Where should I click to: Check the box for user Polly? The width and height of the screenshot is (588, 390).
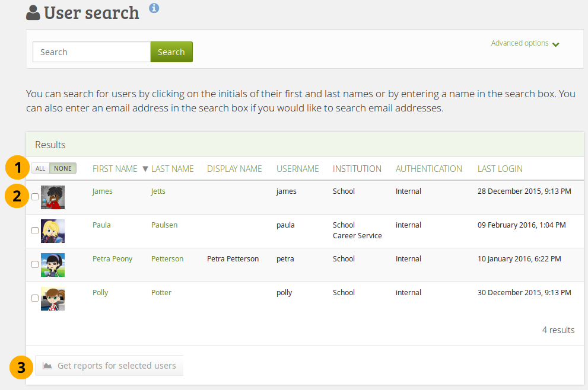pyautogui.click(x=35, y=298)
